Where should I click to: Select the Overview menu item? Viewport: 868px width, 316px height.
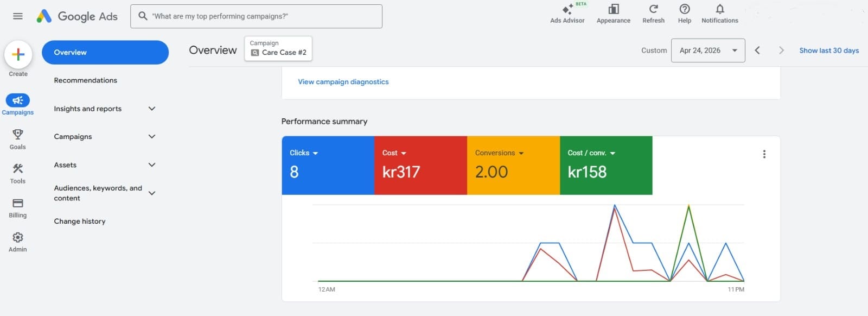point(105,52)
